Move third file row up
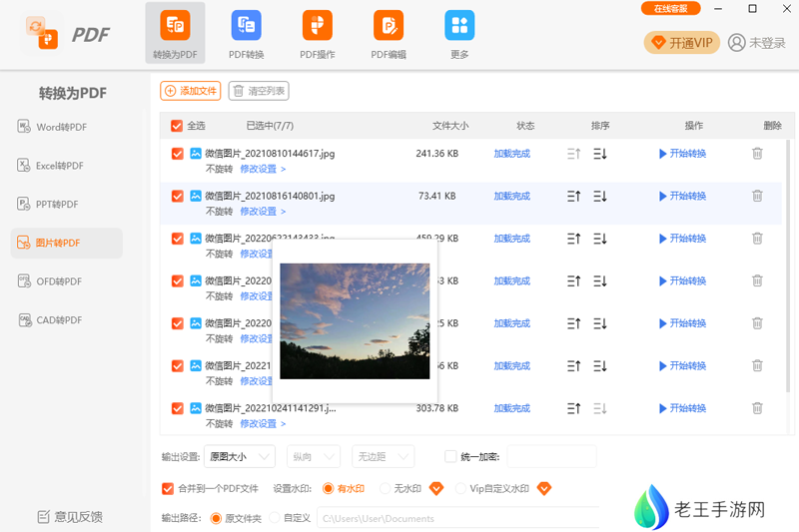The width and height of the screenshot is (799, 532). tap(573, 239)
